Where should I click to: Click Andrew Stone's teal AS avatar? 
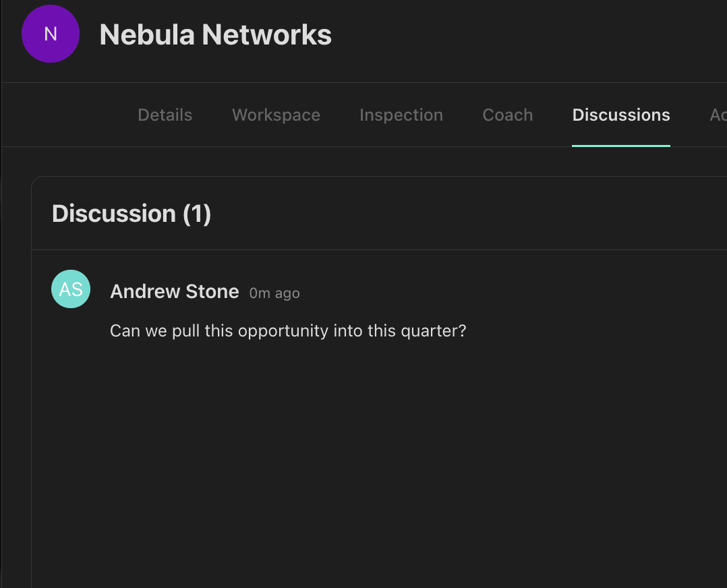71,289
